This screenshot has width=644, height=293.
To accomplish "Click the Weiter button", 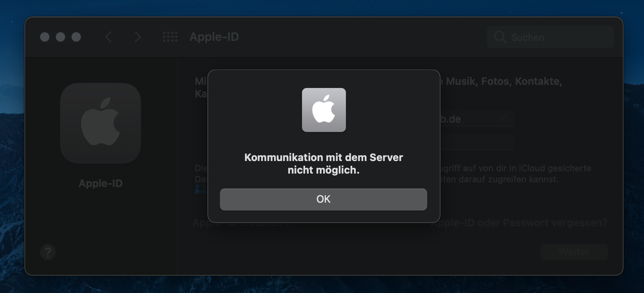I will click(574, 252).
